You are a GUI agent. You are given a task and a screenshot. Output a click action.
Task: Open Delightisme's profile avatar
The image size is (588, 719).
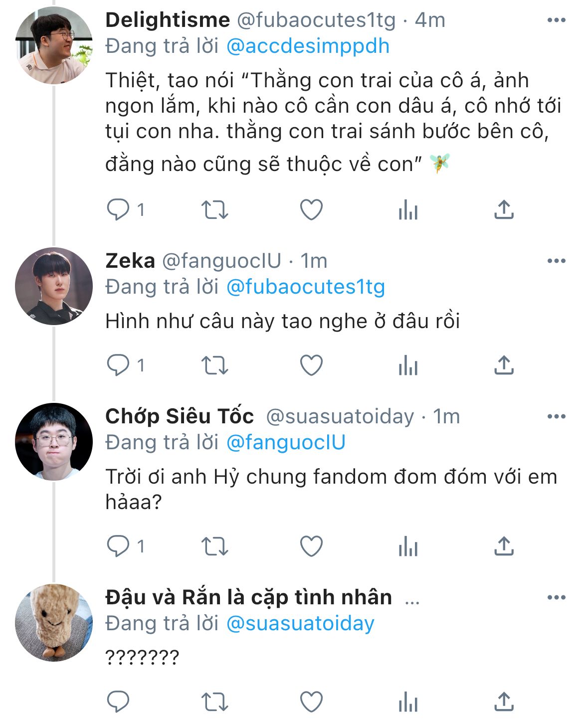click(54, 45)
